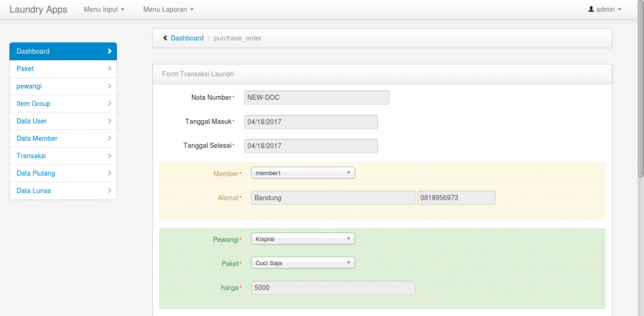Click the chevron arrow beside Transaksi

tap(109, 156)
